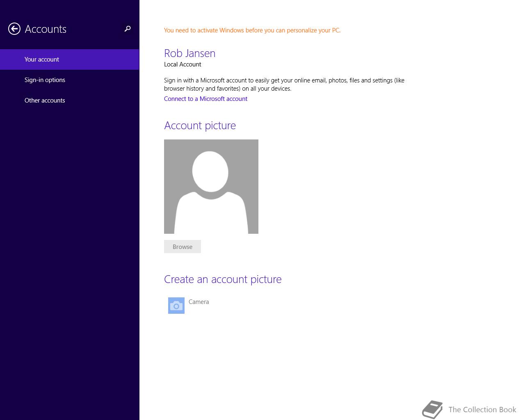This screenshot has height=420, width=525.
Task: Click the default account picture thumbnail
Action: point(211,187)
